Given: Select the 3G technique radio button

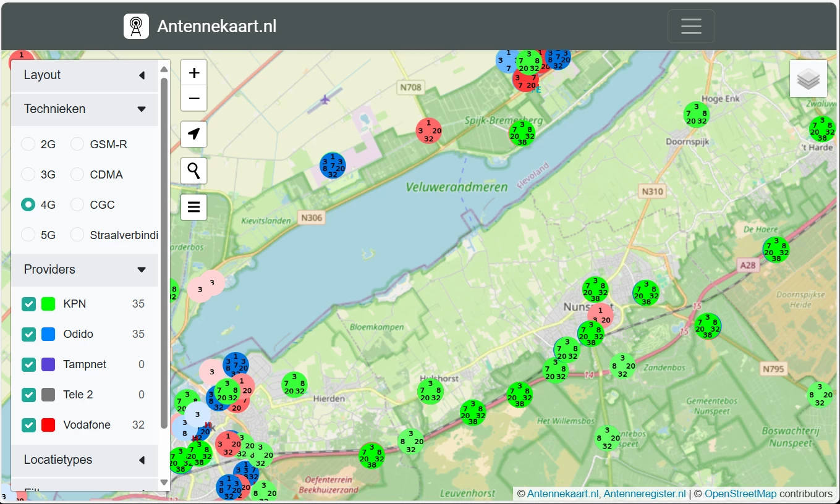Looking at the screenshot, I should pyautogui.click(x=28, y=175).
